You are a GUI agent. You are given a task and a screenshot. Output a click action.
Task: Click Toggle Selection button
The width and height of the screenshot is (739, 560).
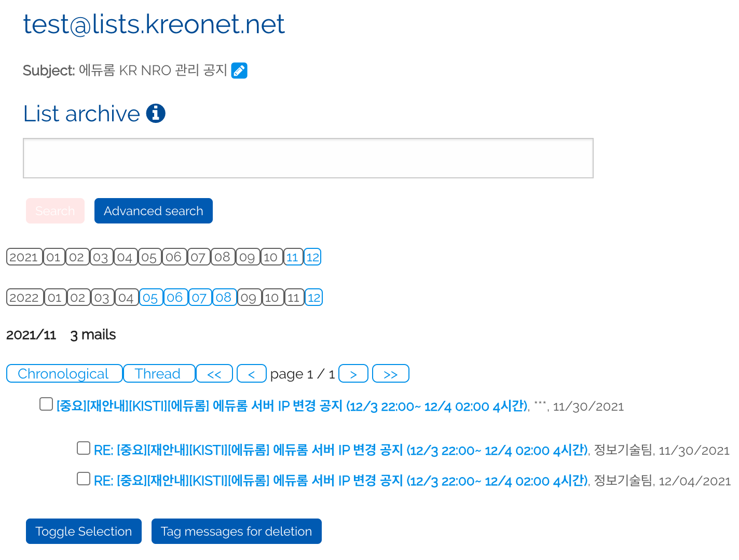[x=84, y=531]
